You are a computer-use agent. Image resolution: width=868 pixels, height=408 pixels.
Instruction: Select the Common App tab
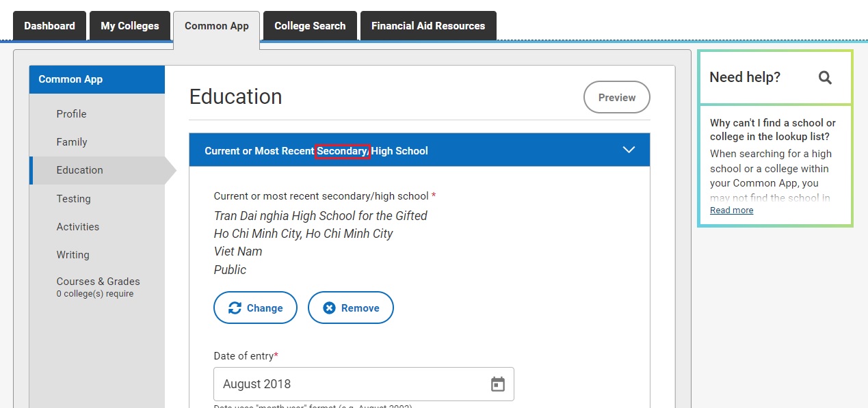(x=217, y=27)
